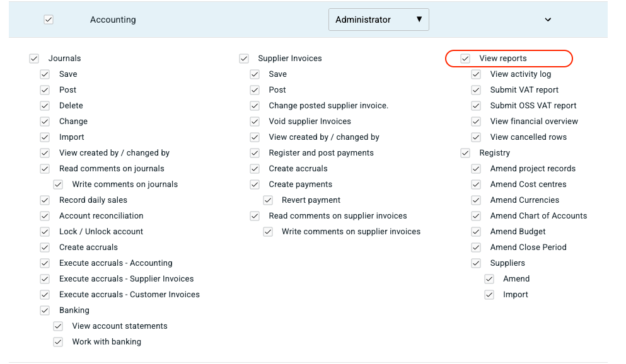This screenshot has height=364, width=626.
Task: Uncheck Submit VAT report
Action: pyautogui.click(x=476, y=90)
